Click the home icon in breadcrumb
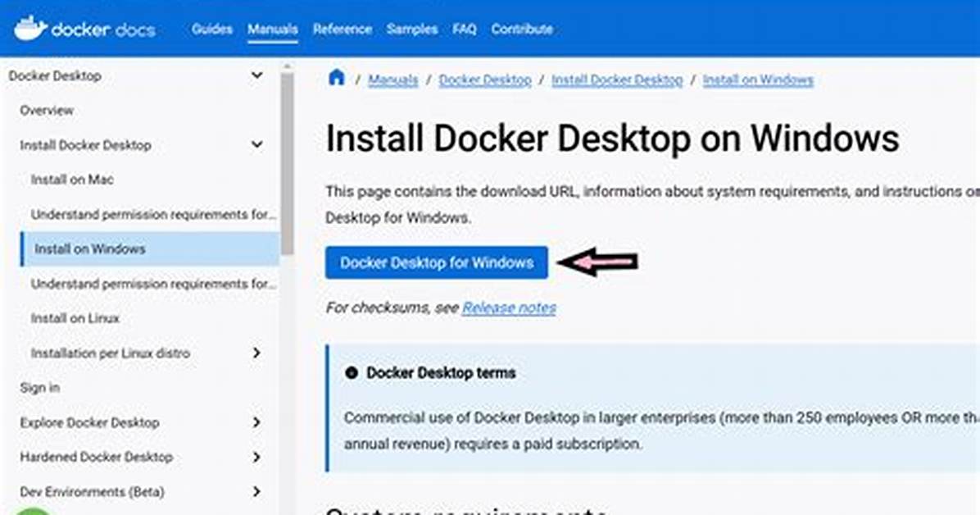Image resolution: width=980 pixels, height=515 pixels. pos(336,78)
